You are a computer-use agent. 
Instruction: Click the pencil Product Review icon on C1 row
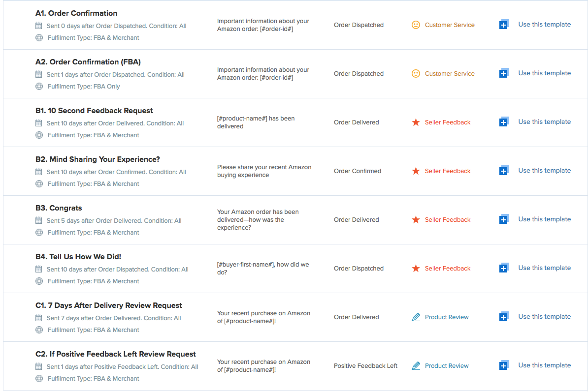coord(416,317)
